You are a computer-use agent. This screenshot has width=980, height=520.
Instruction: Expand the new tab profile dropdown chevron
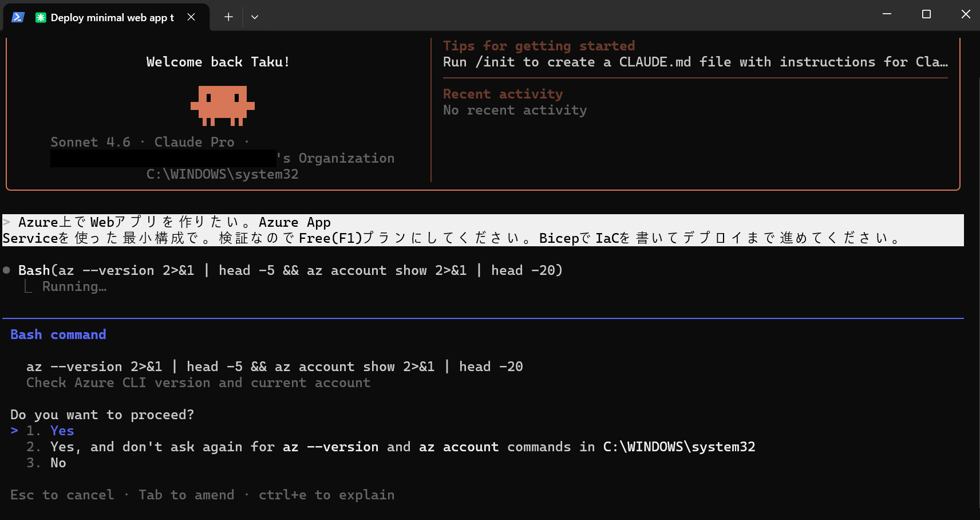255,17
